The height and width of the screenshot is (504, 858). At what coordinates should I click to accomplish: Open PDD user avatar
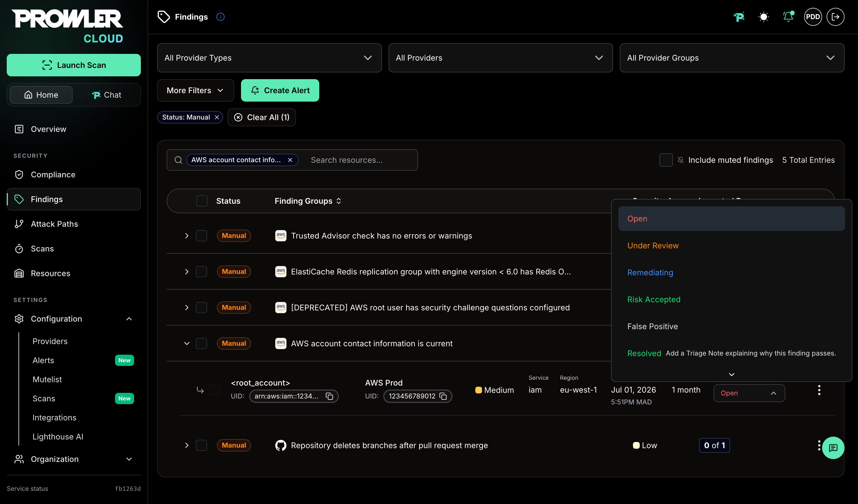(813, 17)
